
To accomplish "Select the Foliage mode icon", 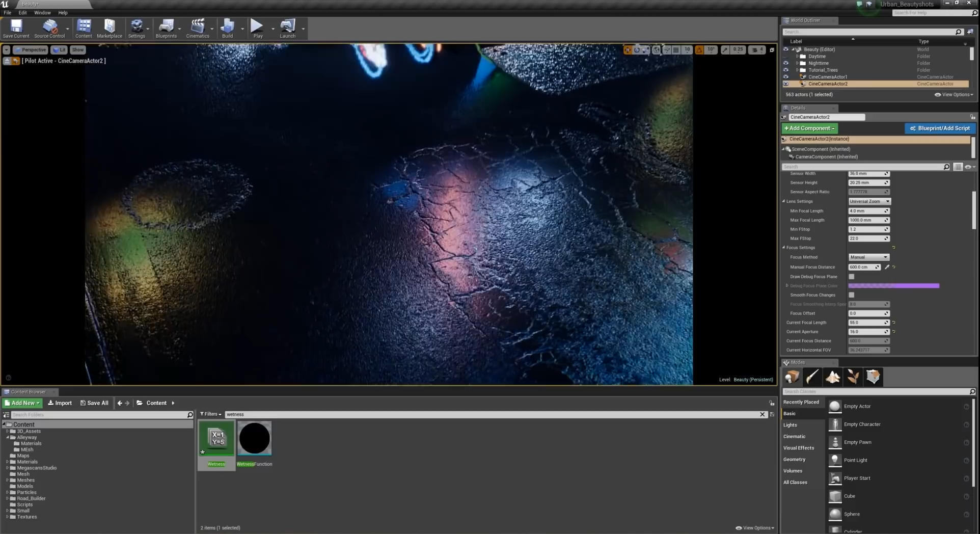I will (x=853, y=377).
